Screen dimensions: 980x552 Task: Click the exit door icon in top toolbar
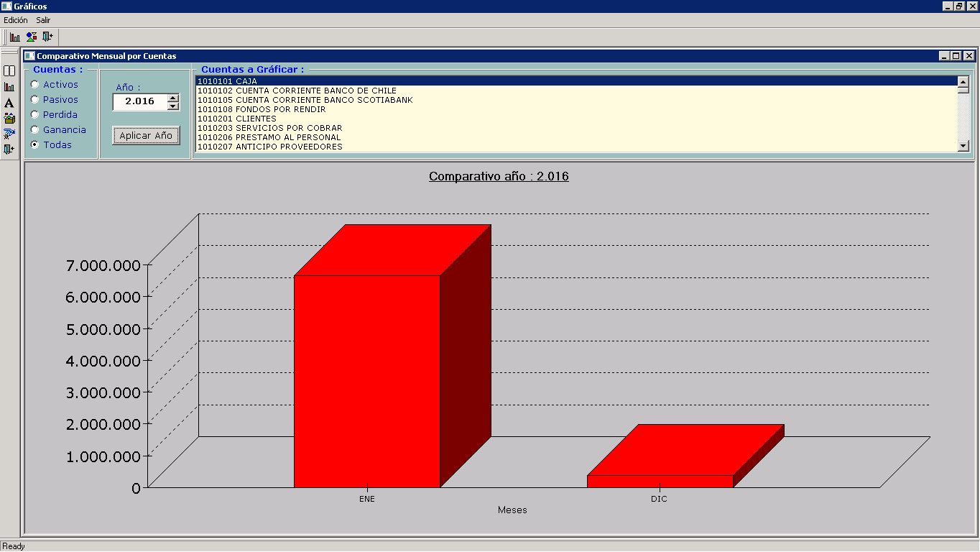tap(47, 37)
